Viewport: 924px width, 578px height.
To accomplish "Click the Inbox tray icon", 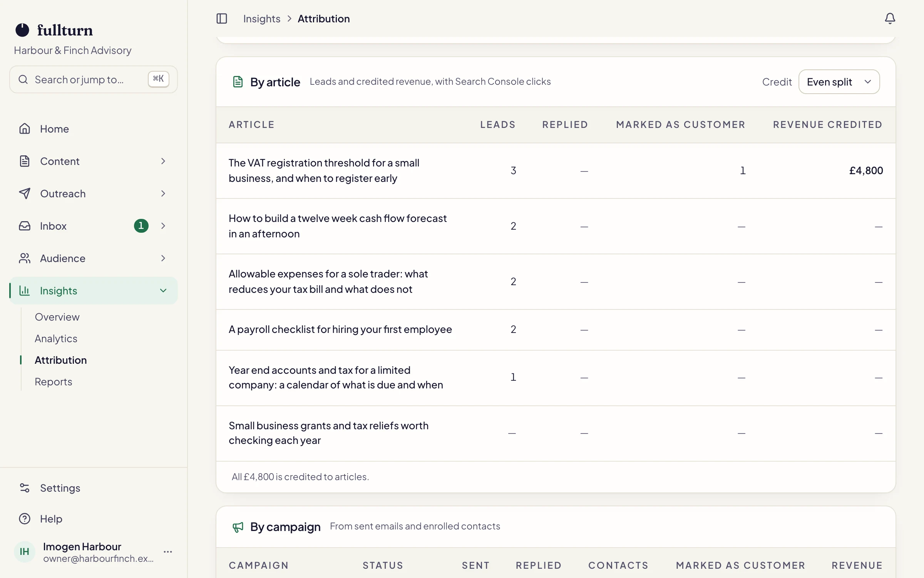I will pos(25,226).
